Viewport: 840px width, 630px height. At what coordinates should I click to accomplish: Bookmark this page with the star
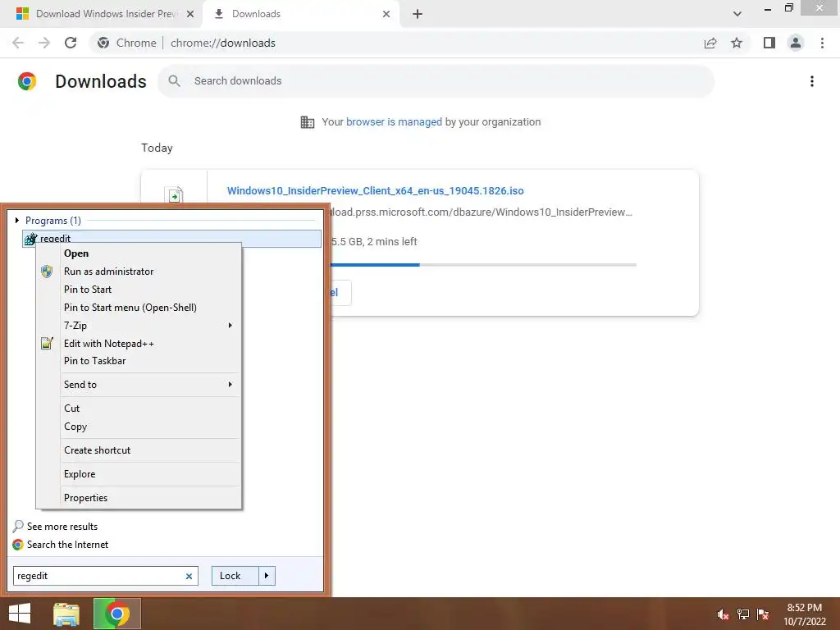pyautogui.click(x=737, y=43)
